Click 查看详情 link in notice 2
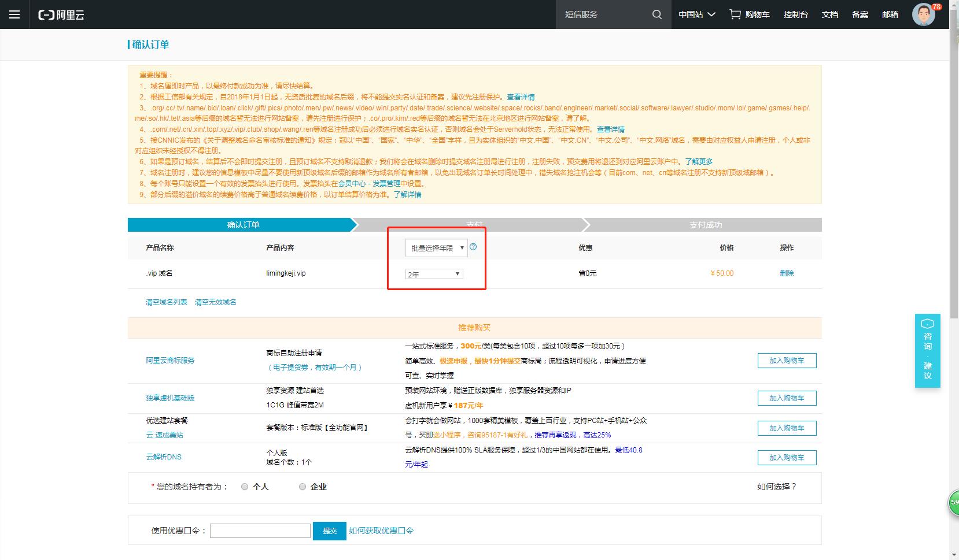The width and height of the screenshot is (959, 560). click(x=521, y=97)
